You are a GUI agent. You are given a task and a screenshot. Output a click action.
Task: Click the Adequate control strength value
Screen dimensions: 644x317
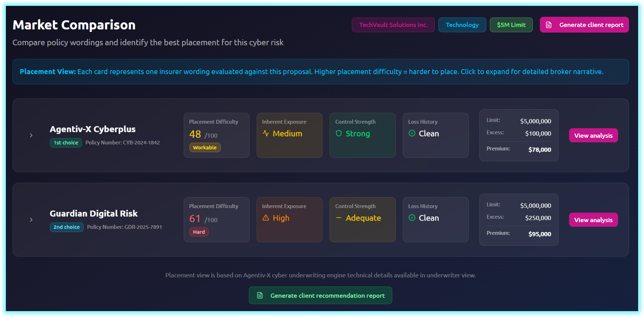tap(363, 218)
